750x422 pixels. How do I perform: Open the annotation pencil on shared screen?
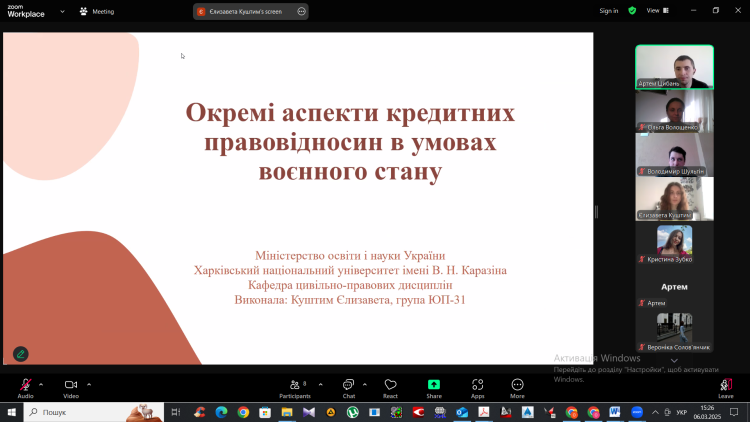[21, 354]
